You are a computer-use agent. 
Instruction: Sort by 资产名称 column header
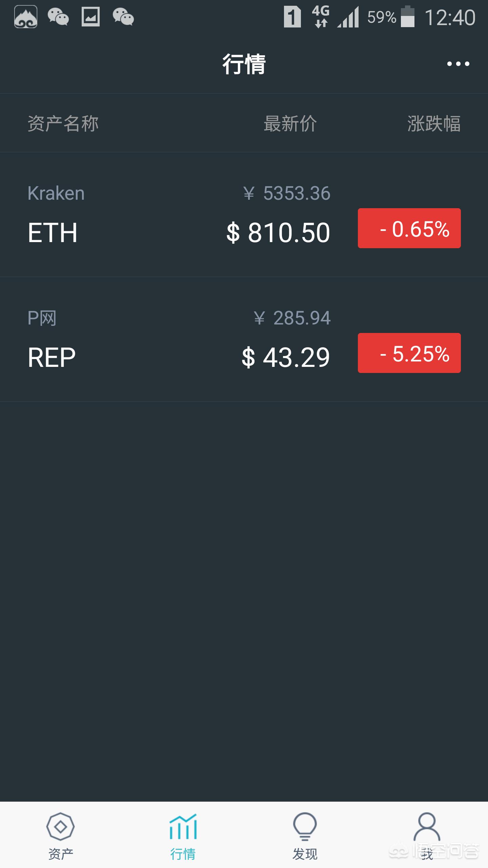(x=63, y=123)
